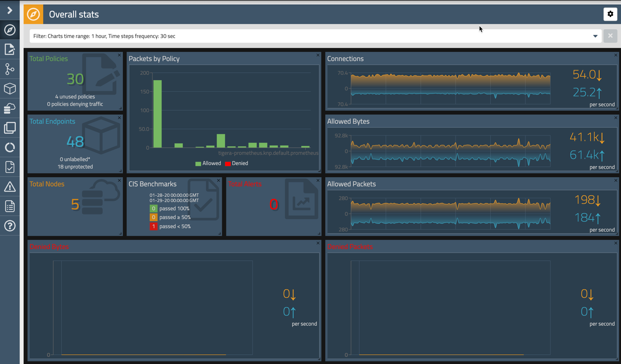621x364 pixels.
Task: Click the red Denied legend swatch
Action: [228, 164]
